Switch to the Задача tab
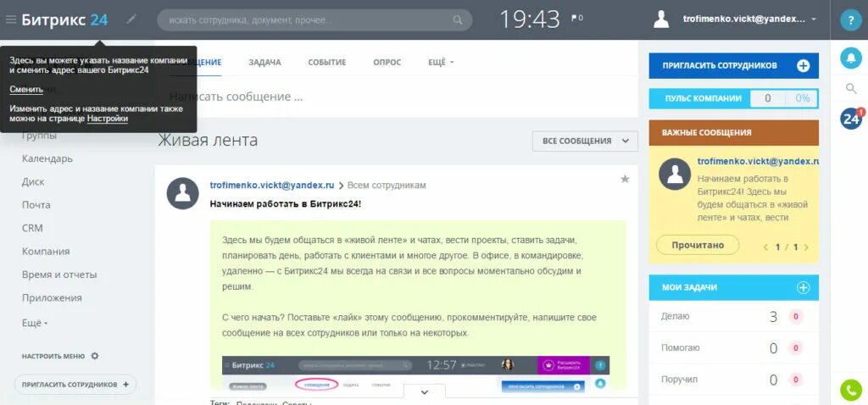 pos(264,63)
